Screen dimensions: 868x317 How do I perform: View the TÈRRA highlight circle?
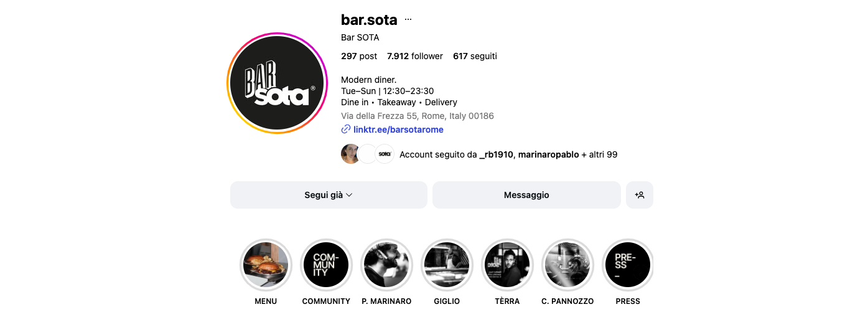507,265
